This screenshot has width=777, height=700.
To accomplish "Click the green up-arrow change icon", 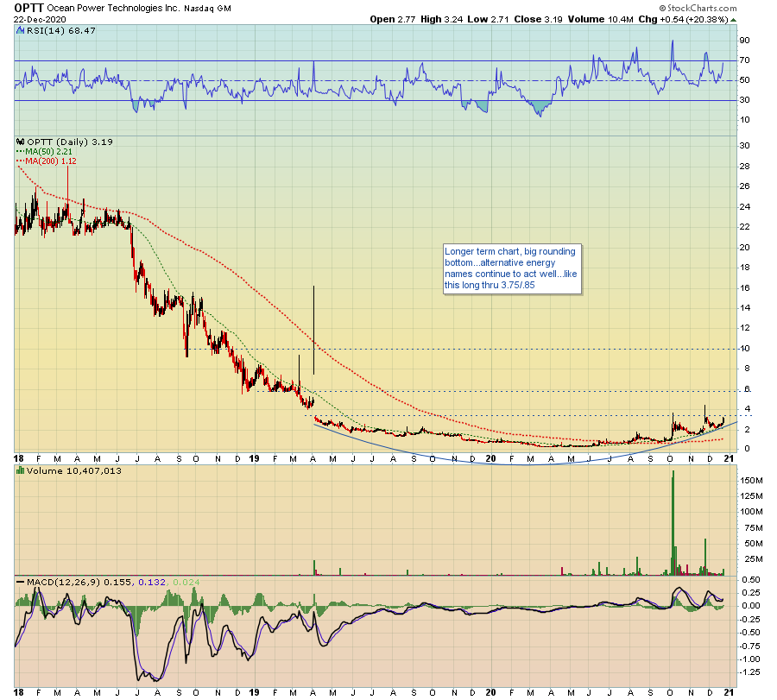I will point(733,20).
